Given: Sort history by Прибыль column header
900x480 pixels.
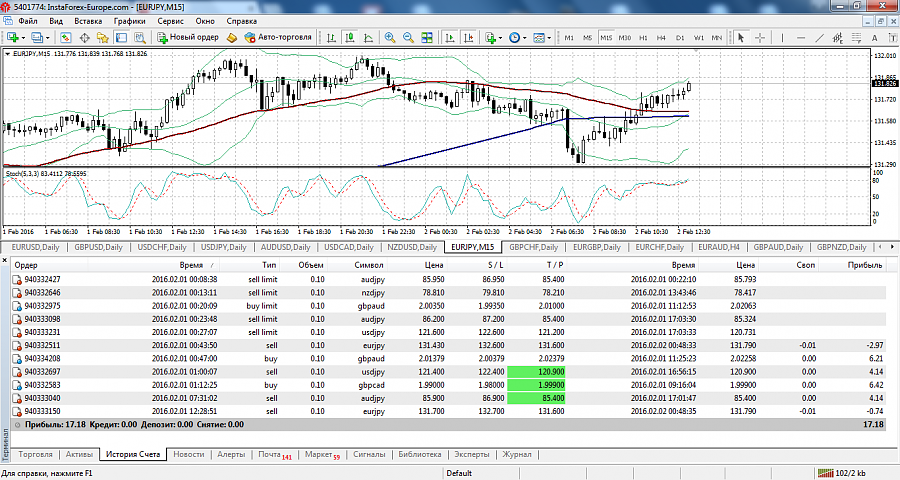Looking at the screenshot, I should click(865, 265).
